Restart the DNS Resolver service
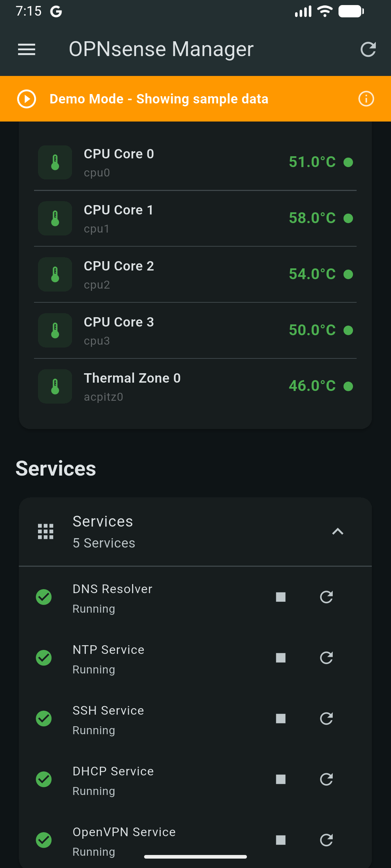The image size is (391, 868). (326, 597)
